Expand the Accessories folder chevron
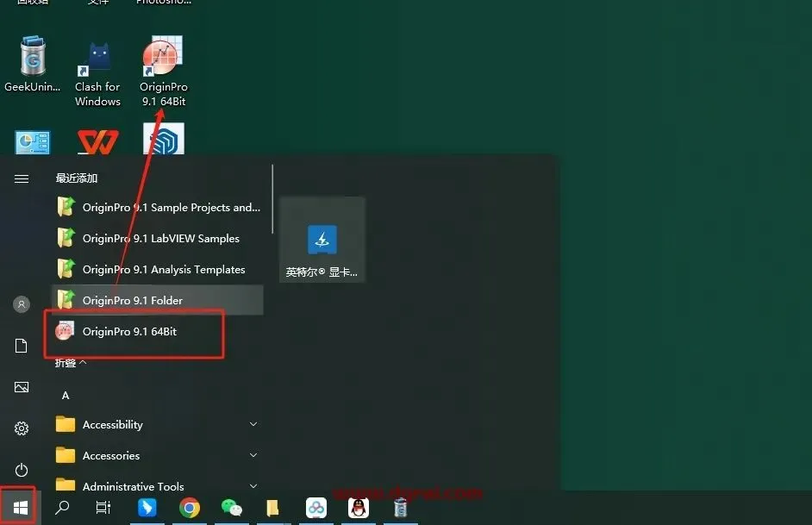 point(253,455)
